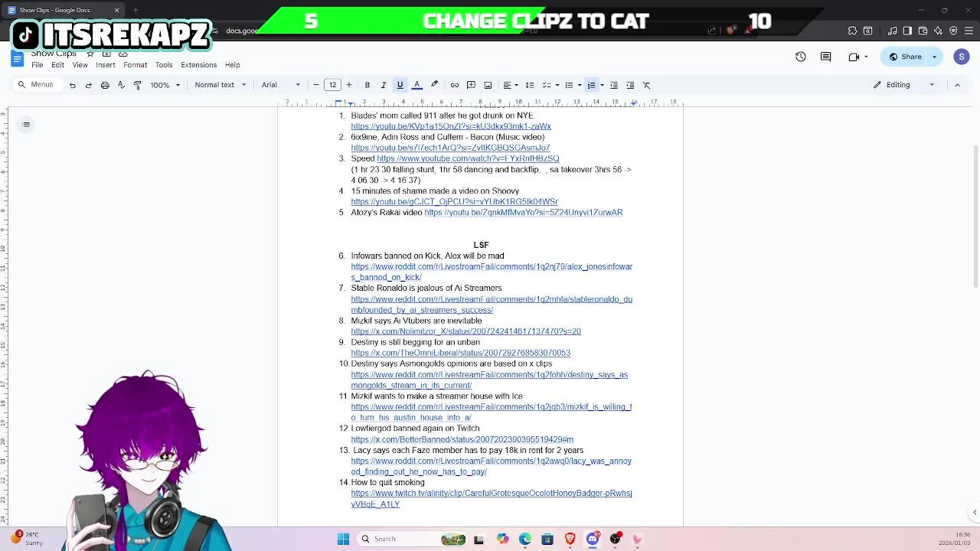Image resolution: width=980 pixels, height=551 pixels.
Task: Activate the Paint format tool
Action: click(x=138, y=85)
